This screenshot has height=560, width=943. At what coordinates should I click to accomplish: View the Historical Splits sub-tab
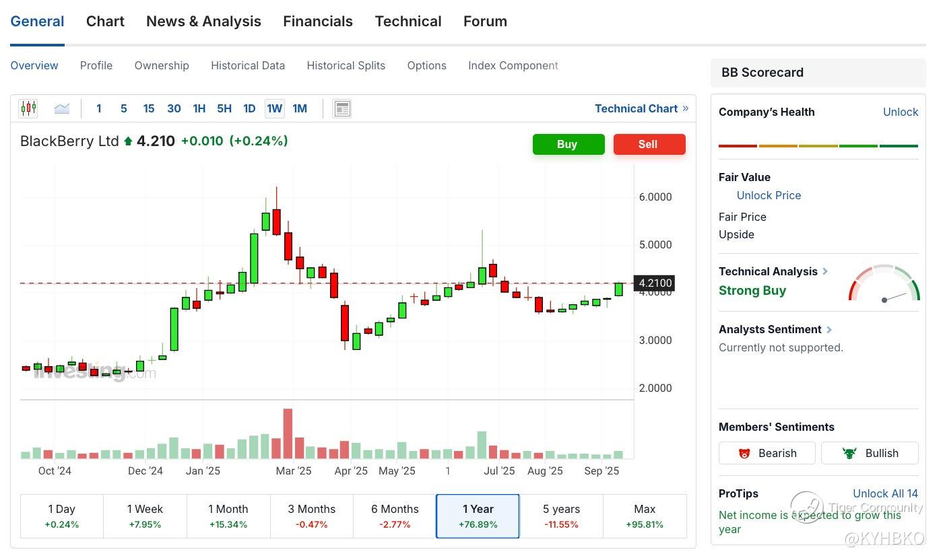tap(346, 65)
